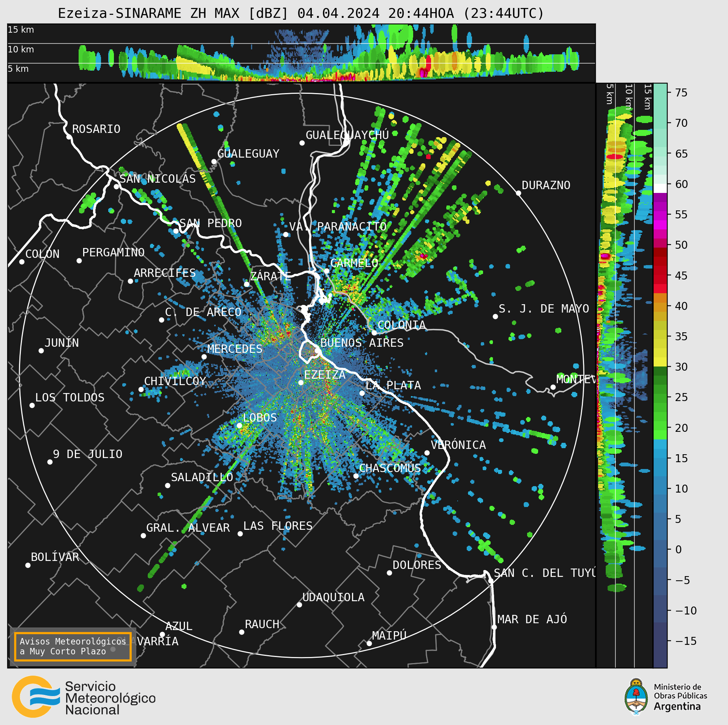Screen dimensions: 728x725
Task: Click the VERÓNICA city label
Action: tap(458, 445)
